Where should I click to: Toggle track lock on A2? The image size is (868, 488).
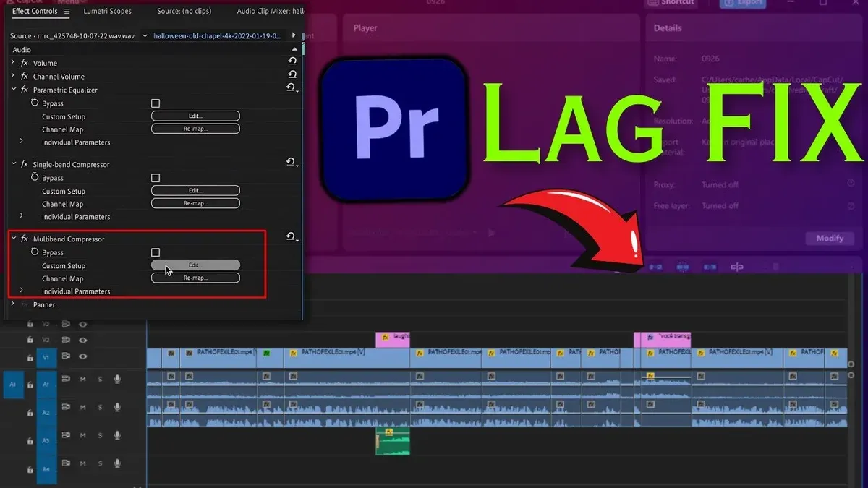pos(30,413)
